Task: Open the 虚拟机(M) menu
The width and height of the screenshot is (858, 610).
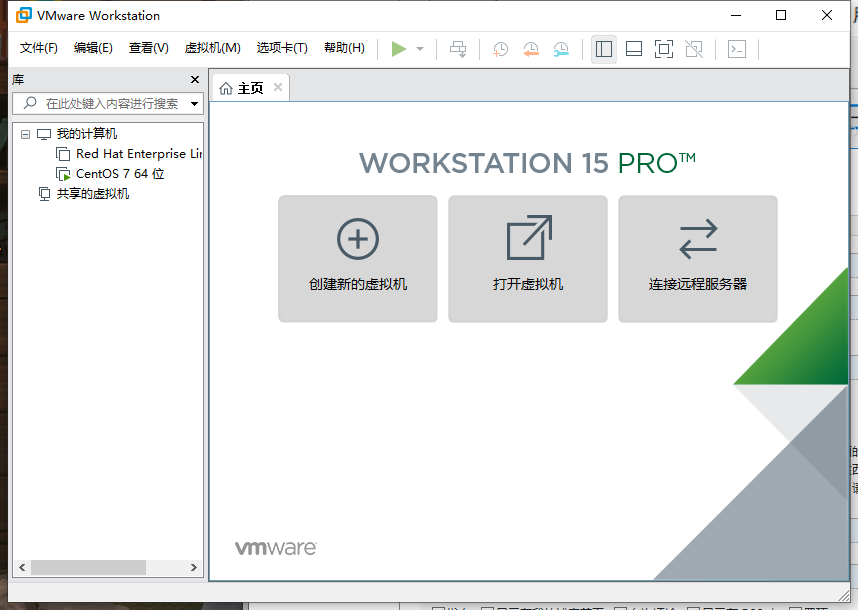Action: point(212,48)
